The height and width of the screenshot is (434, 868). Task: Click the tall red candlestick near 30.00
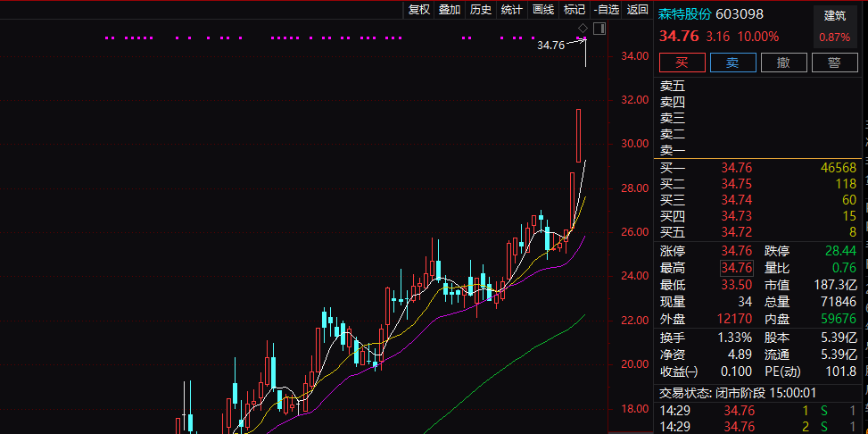tap(578, 136)
